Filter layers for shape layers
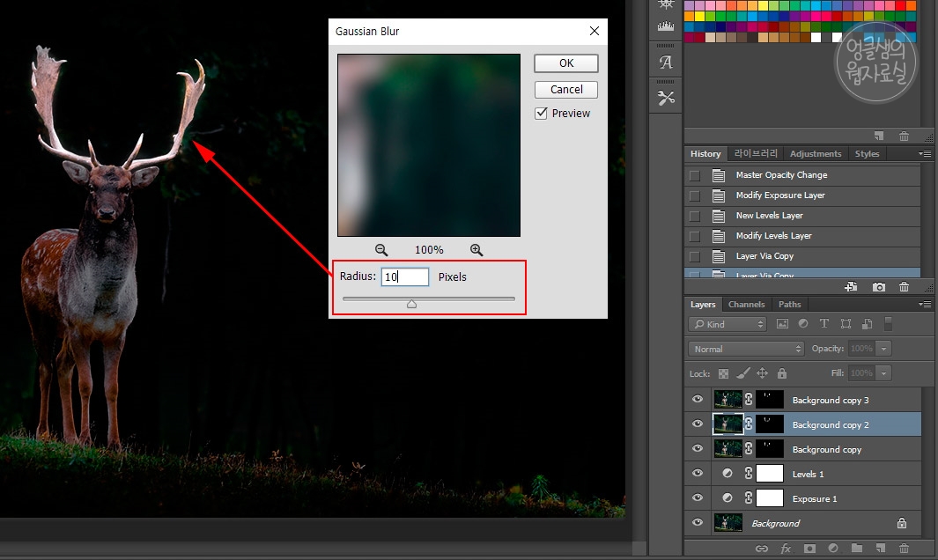Screen dimensions: 938x560 (846, 324)
